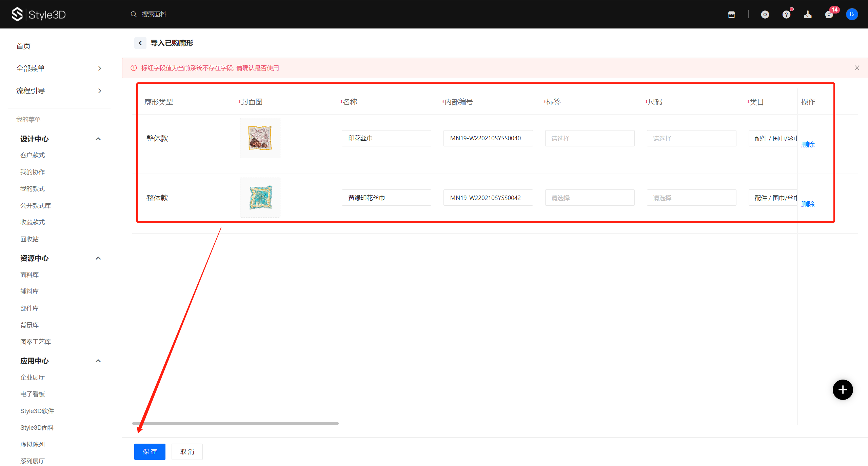Go to 首页 in the sidebar
Viewport: 868px width, 466px height.
(23, 46)
